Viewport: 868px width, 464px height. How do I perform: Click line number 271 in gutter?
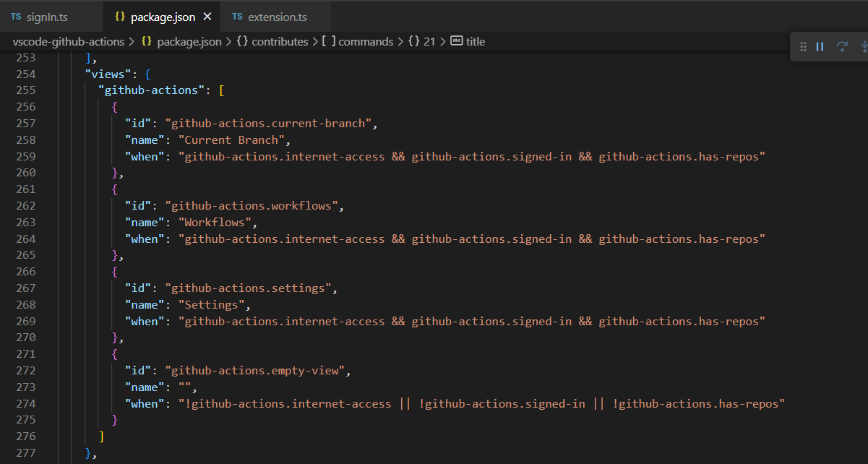25,354
